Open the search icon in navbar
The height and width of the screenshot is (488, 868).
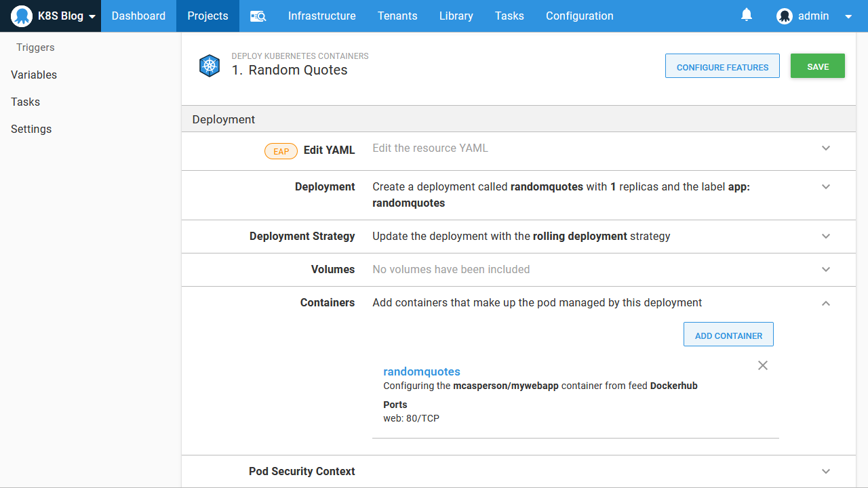[258, 16]
